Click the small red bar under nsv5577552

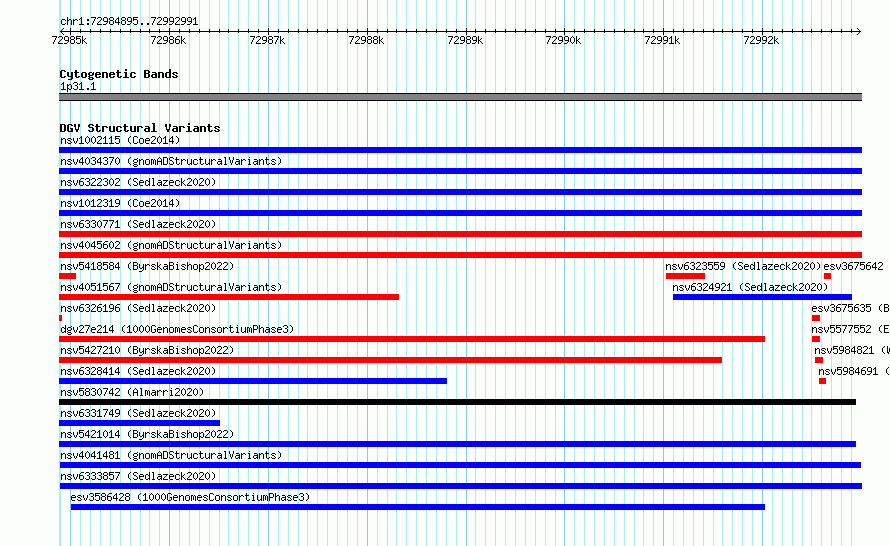click(816, 339)
